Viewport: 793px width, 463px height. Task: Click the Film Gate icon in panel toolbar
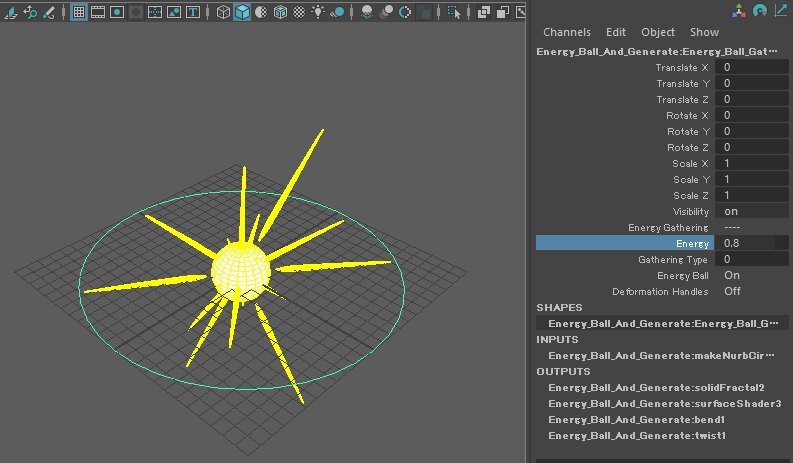click(98, 13)
